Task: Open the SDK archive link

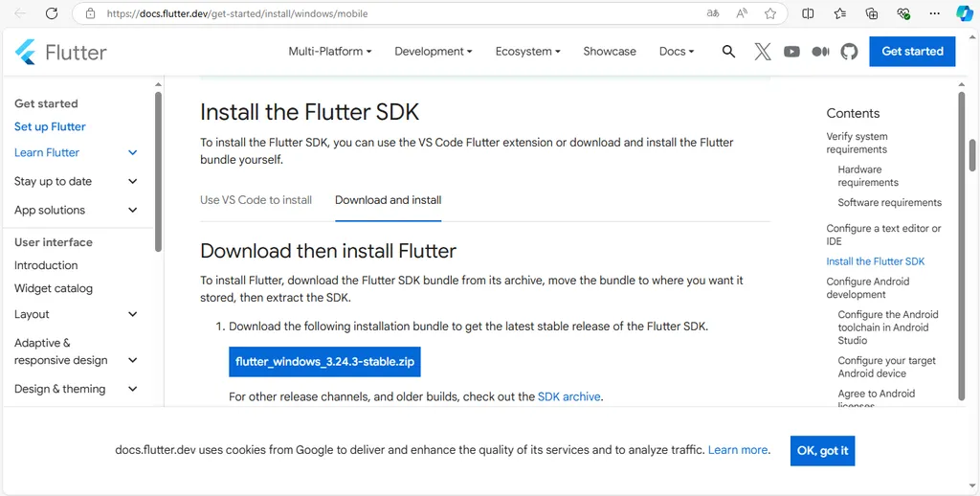Action: click(568, 396)
